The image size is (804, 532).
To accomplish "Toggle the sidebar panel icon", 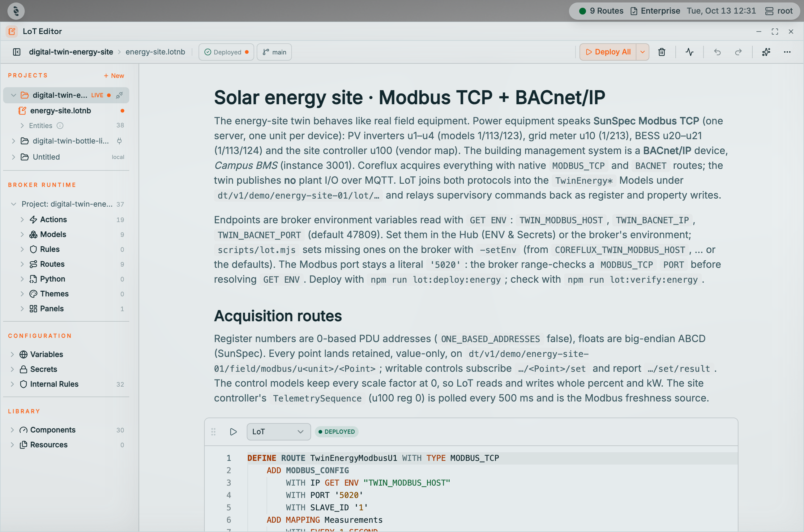I will click(x=17, y=52).
